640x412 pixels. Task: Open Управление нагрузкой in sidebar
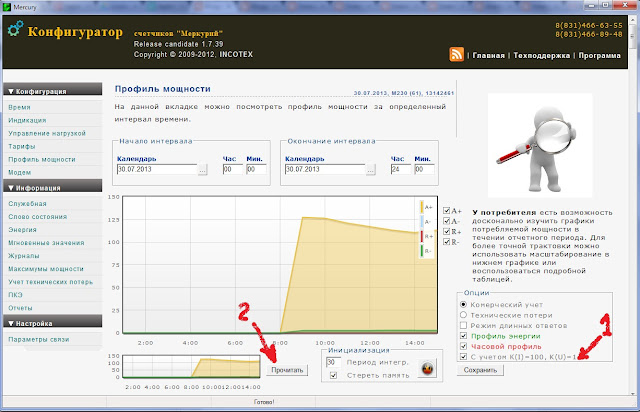click(x=47, y=134)
